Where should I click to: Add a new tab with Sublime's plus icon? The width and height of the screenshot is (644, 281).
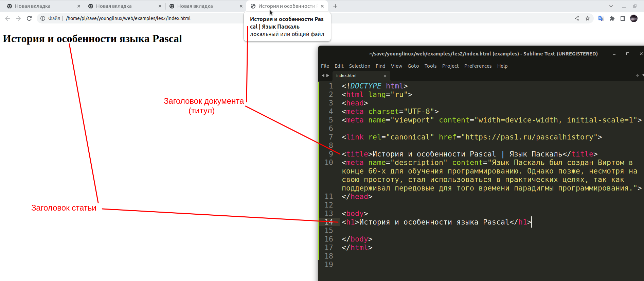pyautogui.click(x=638, y=76)
